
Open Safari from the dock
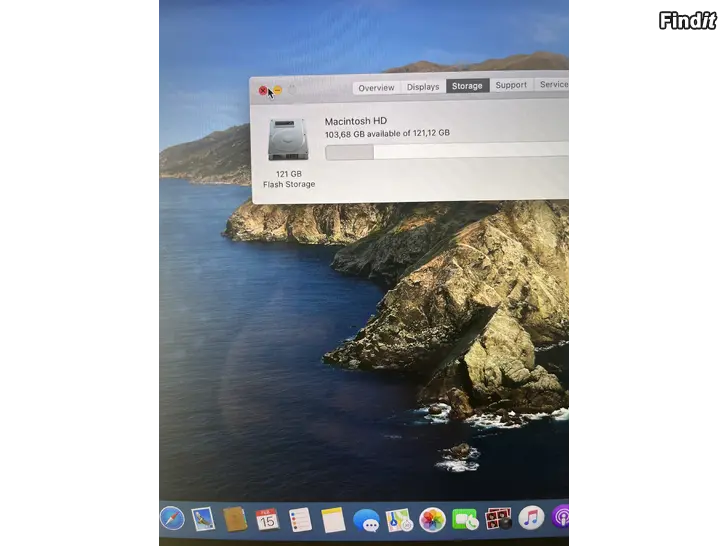[172, 518]
